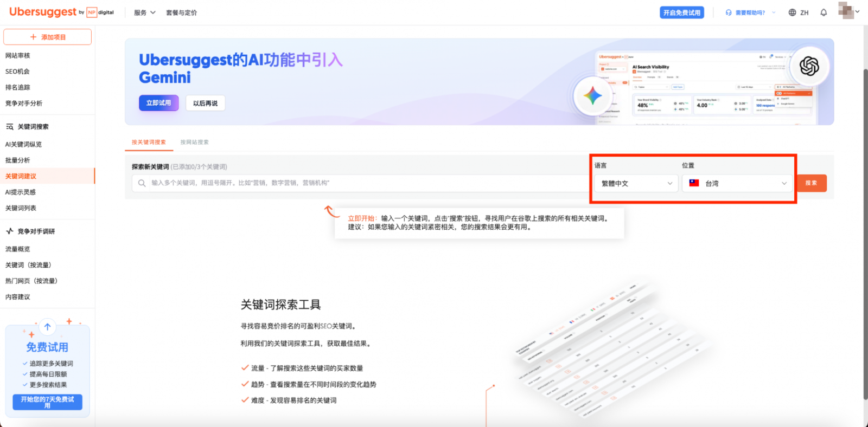Switch to 按关键词搜索 tab
This screenshot has width=868, height=427.
click(x=149, y=142)
